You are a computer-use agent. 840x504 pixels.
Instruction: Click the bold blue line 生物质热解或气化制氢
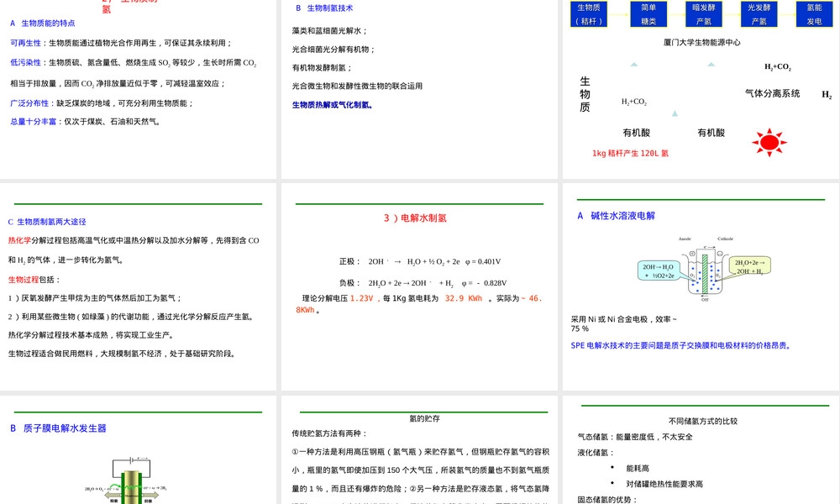tap(332, 105)
